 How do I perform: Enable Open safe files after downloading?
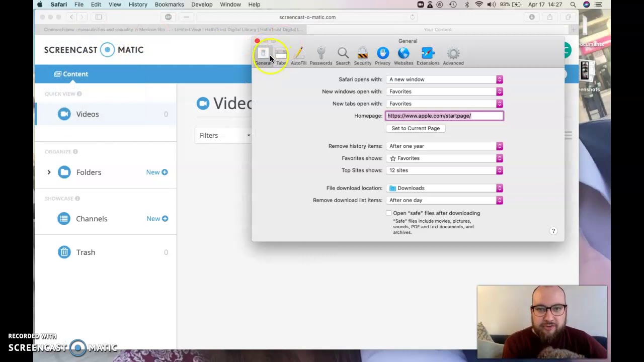coord(388,213)
